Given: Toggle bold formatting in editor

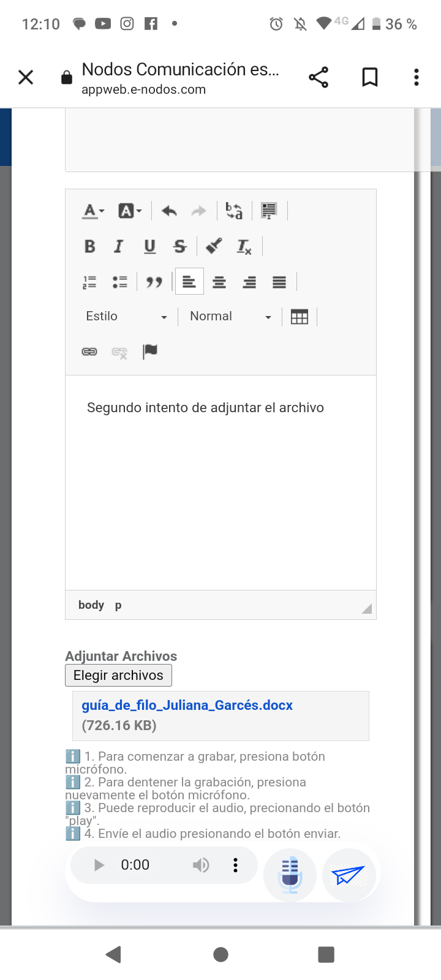Looking at the screenshot, I should (x=89, y=246).
